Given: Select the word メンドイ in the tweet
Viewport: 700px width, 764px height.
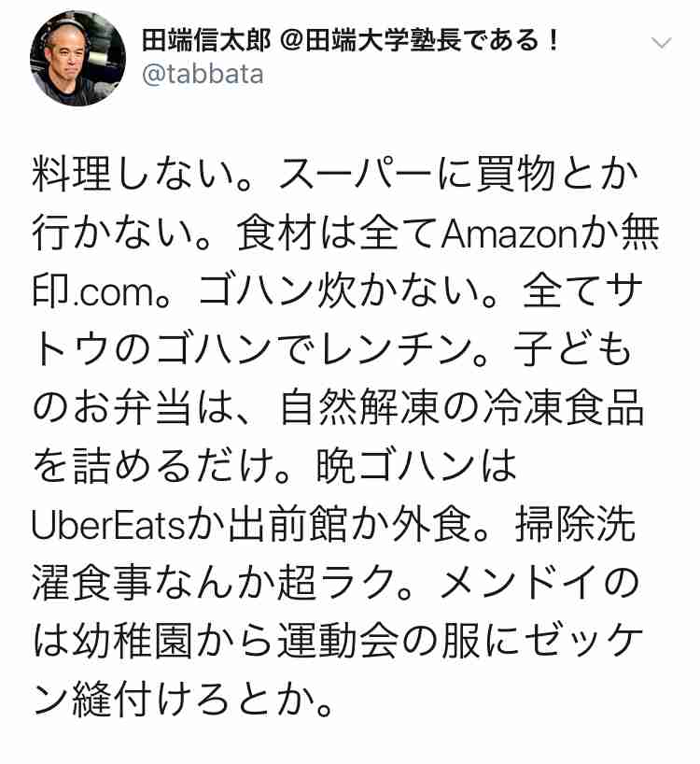Looking at the screenshot, I should coord(518,583).
